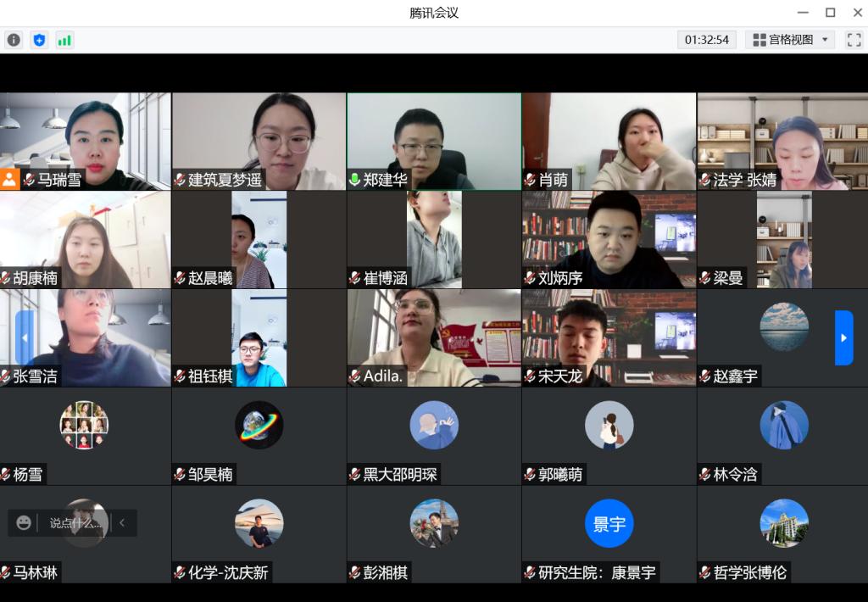Click the blue security shield icon
Viewport: 868px width, 602px height.
39,40
